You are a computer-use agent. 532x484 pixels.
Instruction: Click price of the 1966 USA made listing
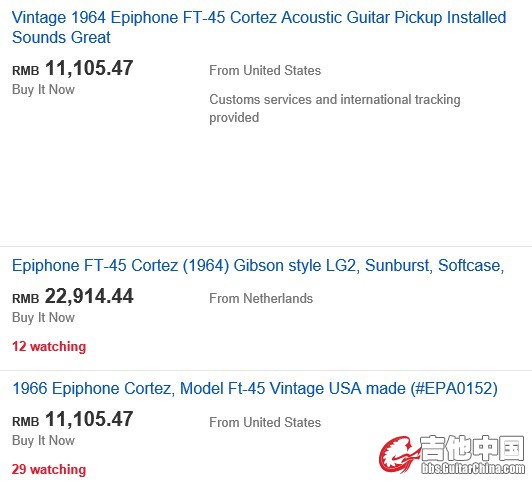(x=73, y=419)
